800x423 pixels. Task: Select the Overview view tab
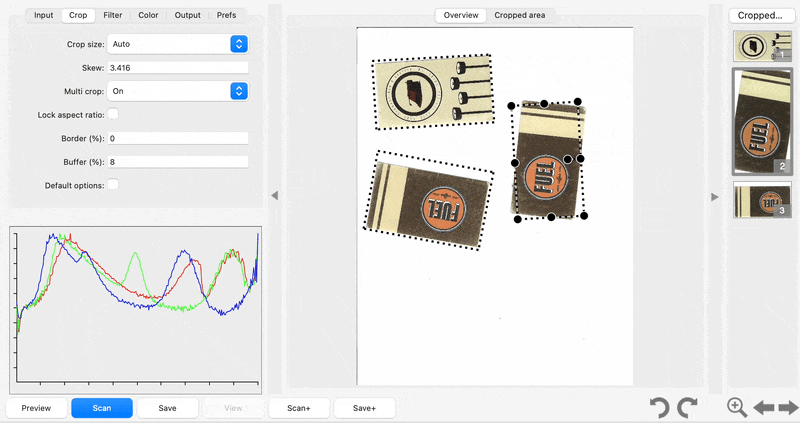click(461, 15)
